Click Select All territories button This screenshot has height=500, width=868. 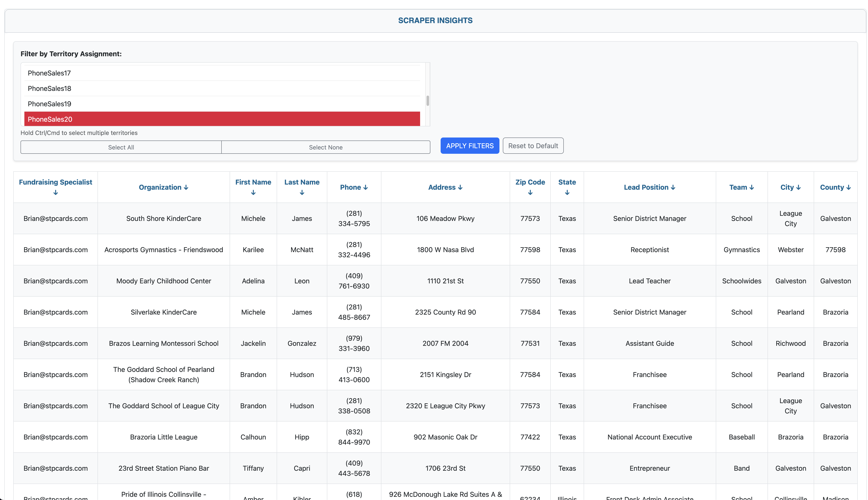121,147
